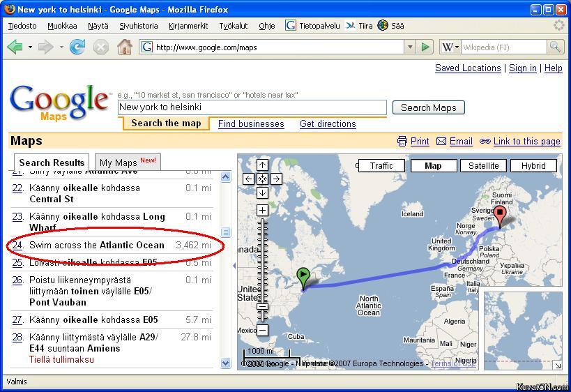Switch to Map view

434,166
